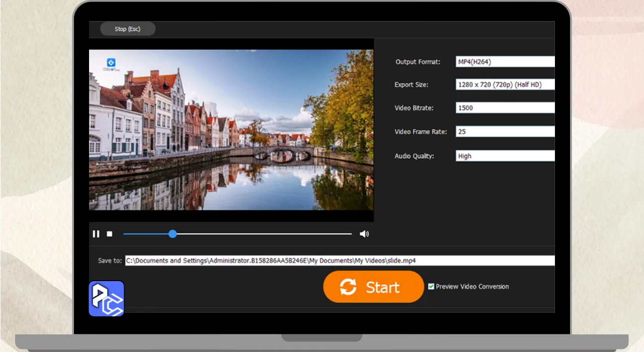Pause the video preview playback

[96, 234]
